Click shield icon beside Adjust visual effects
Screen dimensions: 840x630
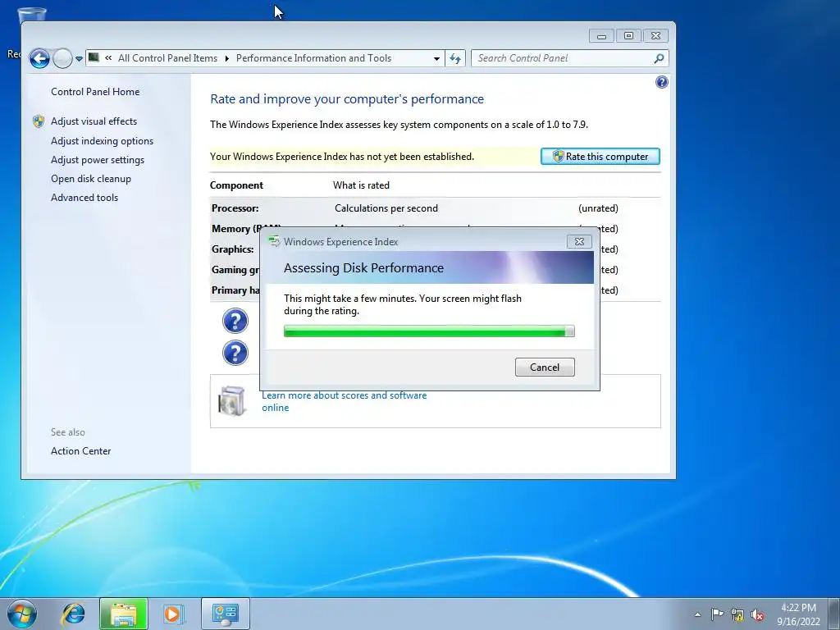[39, 121]
